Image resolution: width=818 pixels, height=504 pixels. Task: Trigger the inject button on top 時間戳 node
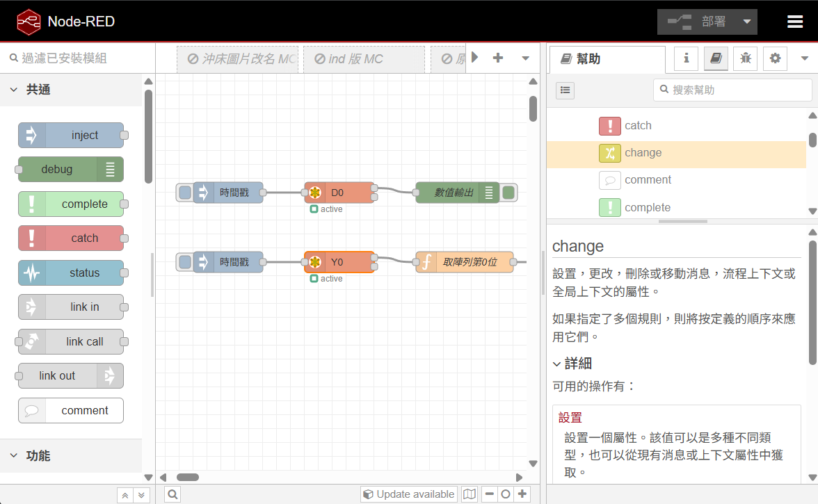coord(184,193)
